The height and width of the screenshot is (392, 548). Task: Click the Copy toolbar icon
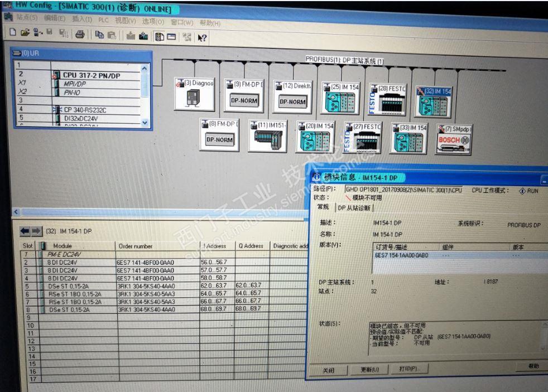point(99,35)
